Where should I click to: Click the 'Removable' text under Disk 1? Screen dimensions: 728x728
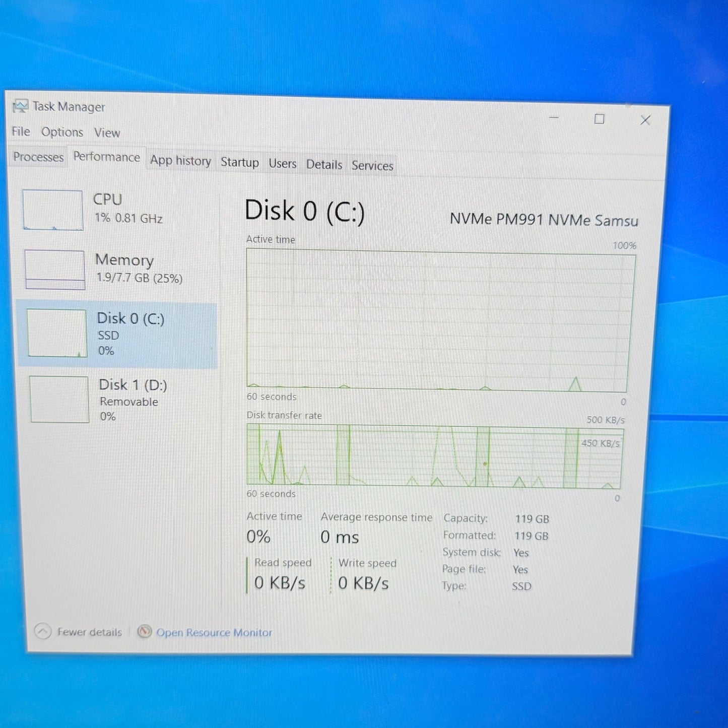(129, 402)
